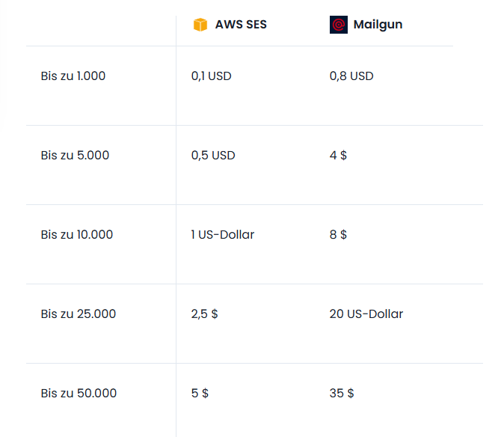The width and height of the screenshot is (504, 437).
Task: Click the 1 US-Dollar AWS price cell
Action: 223,235
